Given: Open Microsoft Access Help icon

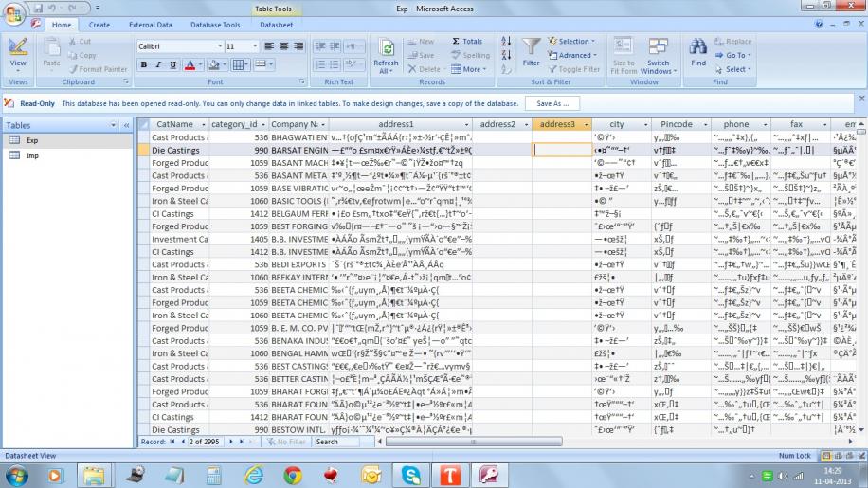Looking at the screenshot, I should tap(819, 24).
